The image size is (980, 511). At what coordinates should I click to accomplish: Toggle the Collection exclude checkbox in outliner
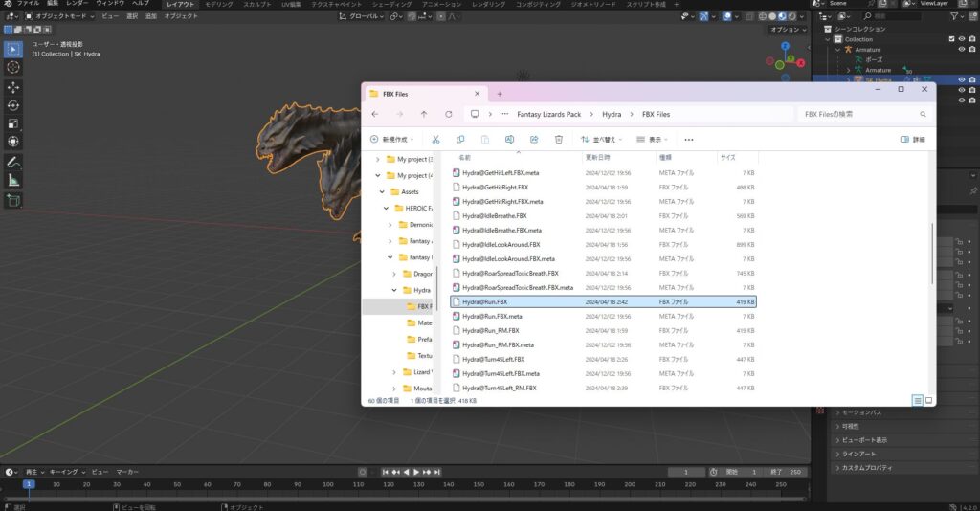[x=952, y=38]
